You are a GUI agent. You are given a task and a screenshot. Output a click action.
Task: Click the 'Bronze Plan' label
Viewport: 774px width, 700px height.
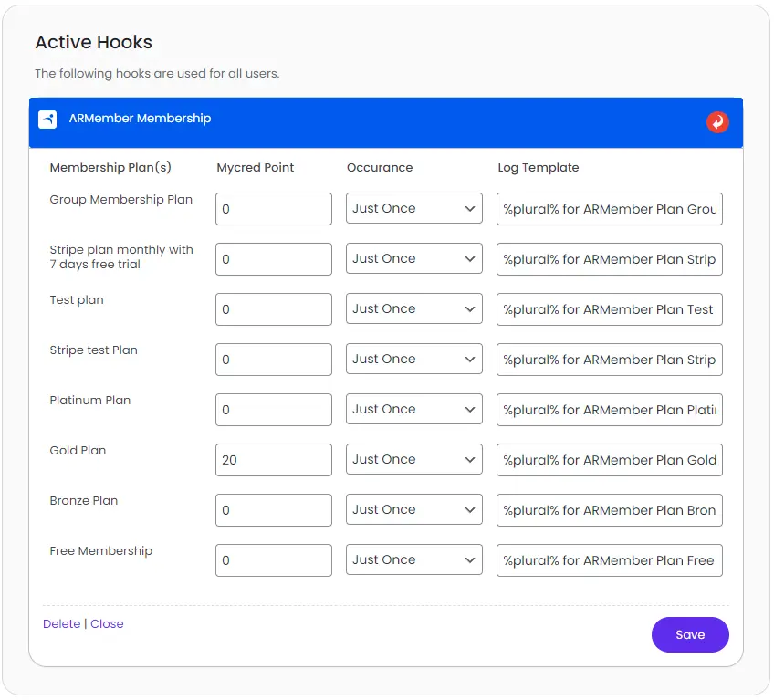(84, 500)
